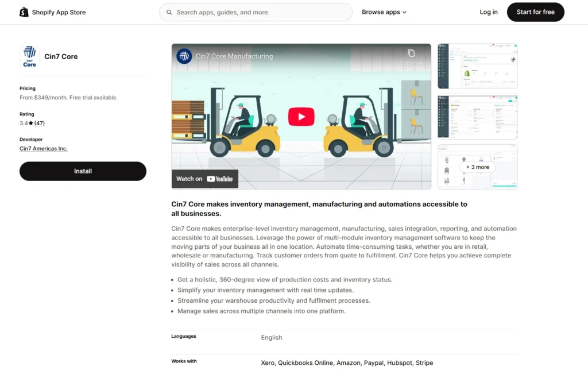Click the rating star icon
588x374 pixels.
31,124
